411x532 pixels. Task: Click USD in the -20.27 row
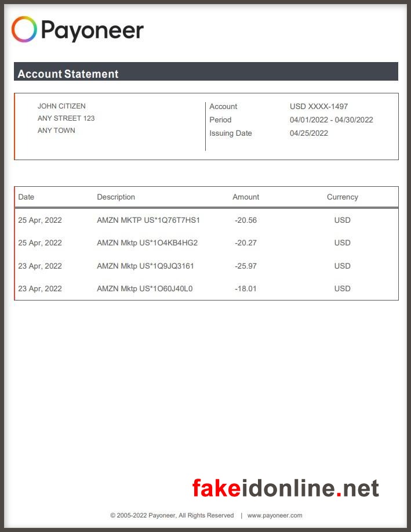[x=343, y=243]
